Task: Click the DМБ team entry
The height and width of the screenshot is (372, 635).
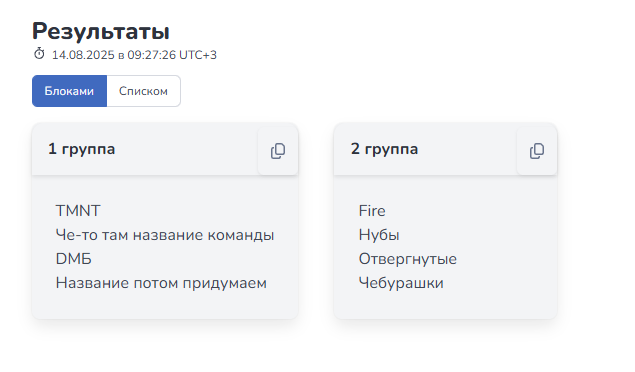Action: click(74, 259)
